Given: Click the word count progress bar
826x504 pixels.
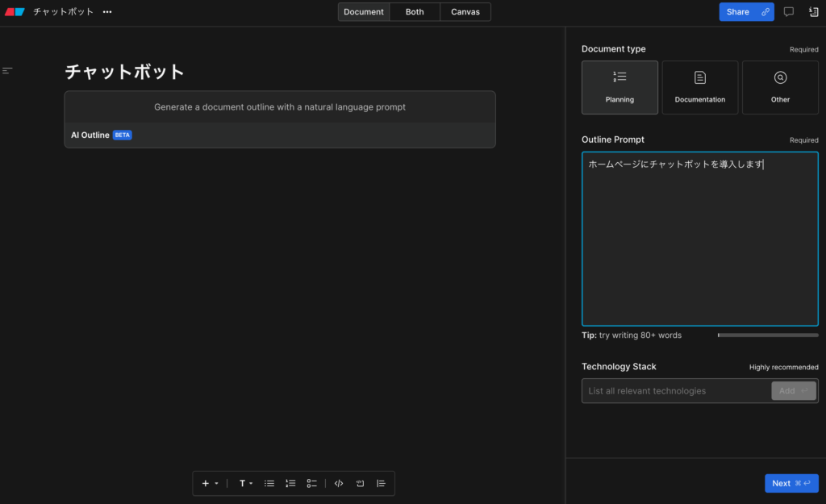Looking at the screenshot, I should coord(768,335).
